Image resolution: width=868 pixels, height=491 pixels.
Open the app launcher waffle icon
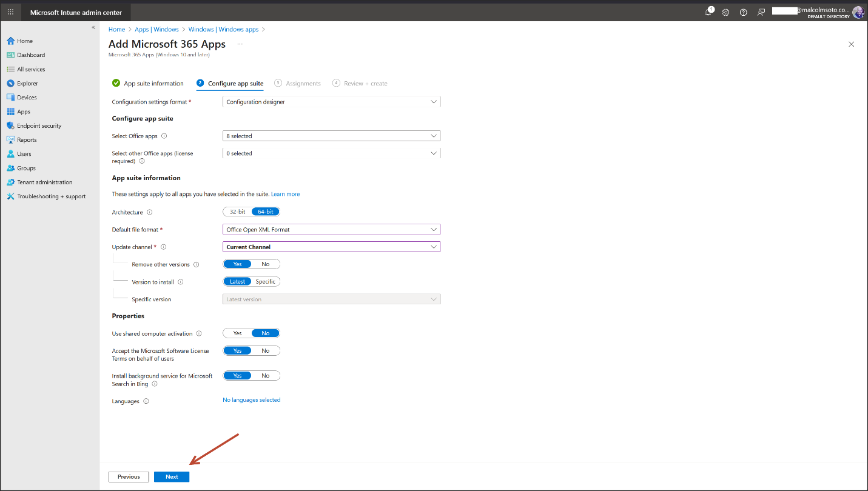pos(10,12)
